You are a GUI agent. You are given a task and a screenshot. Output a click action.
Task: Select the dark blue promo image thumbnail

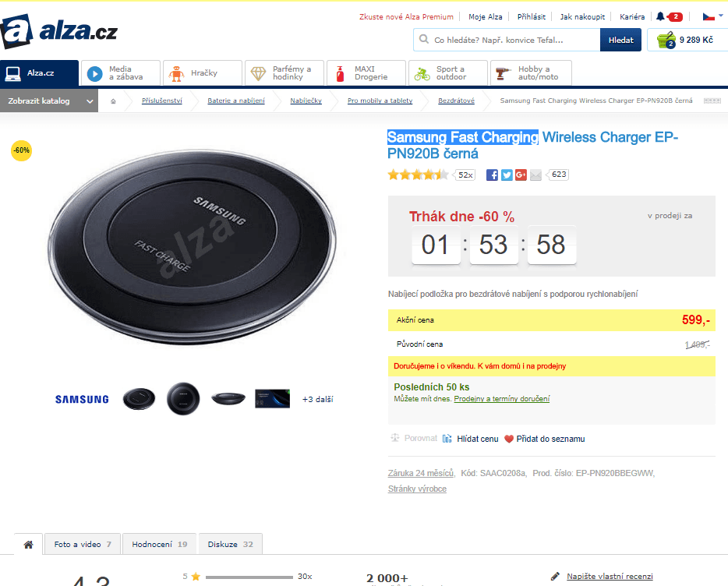pyautogui.click(x=273, y=399)
